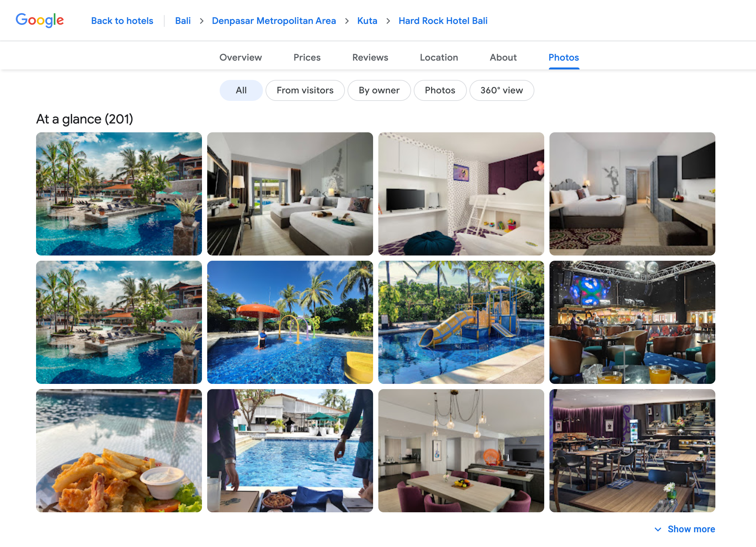View the yellow water slide playground photo
This screenshot has width=756, height=547.
pyautogui.click(x=461, y=322)
